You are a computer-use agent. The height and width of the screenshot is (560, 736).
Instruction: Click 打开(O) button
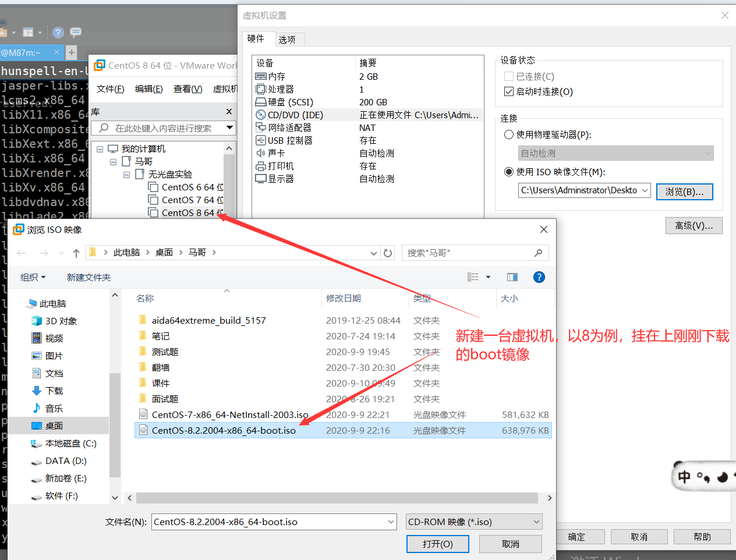438,544
